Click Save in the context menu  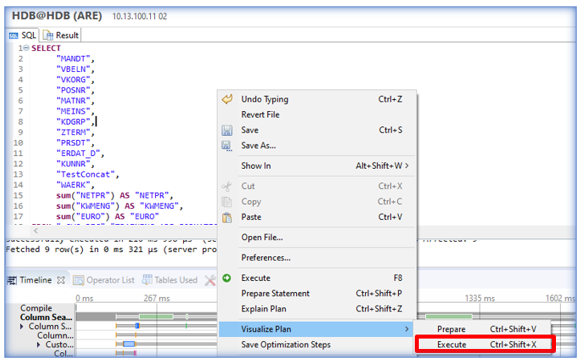[x=317, y=130]
